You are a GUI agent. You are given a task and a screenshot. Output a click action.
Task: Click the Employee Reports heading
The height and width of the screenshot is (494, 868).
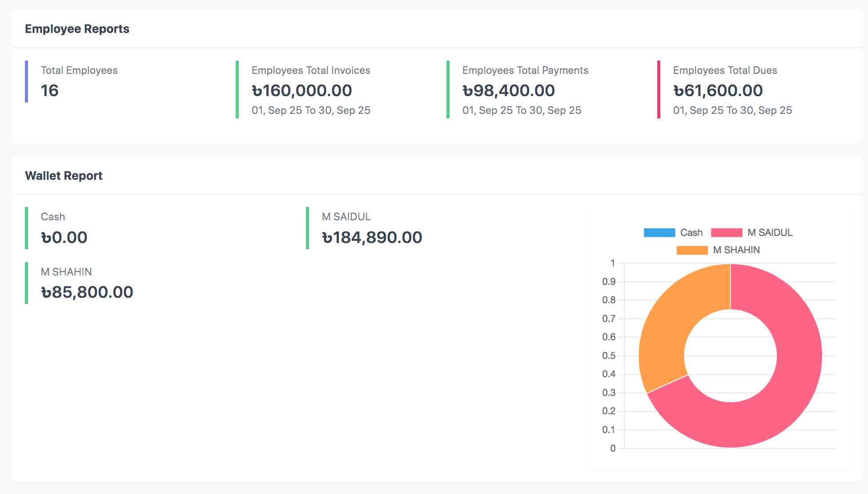pyautogui.click(x=77, y=29)
